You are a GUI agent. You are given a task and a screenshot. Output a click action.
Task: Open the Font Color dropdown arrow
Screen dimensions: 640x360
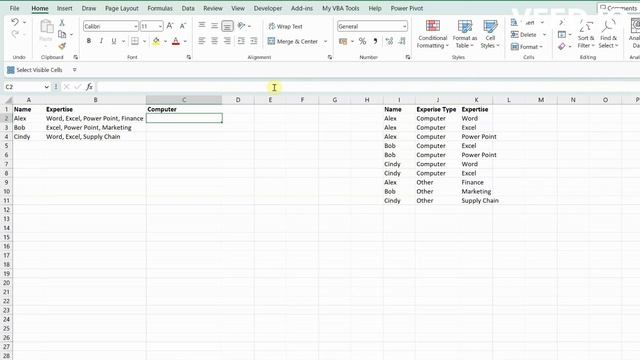coord(185,41)
